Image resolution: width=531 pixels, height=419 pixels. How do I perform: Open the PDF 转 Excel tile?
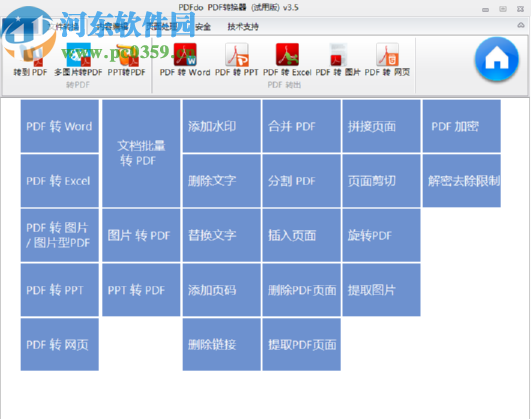pos(60,181)
